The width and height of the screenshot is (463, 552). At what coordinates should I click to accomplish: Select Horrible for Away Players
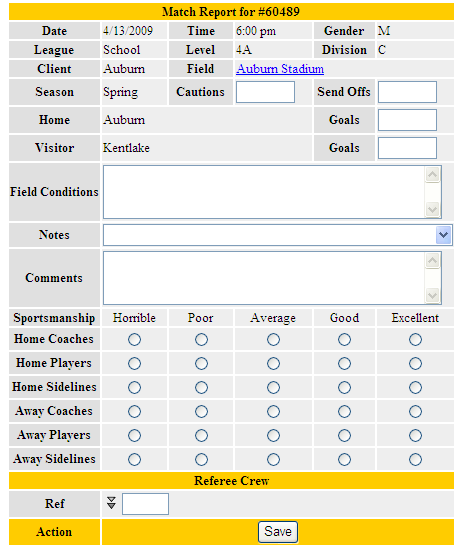(x=134, y=435)
